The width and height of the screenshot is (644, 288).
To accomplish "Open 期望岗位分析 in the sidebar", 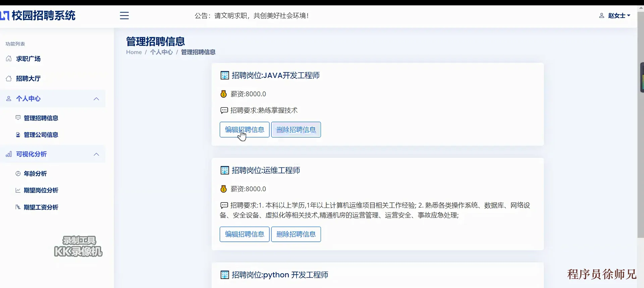I will 41,190.
